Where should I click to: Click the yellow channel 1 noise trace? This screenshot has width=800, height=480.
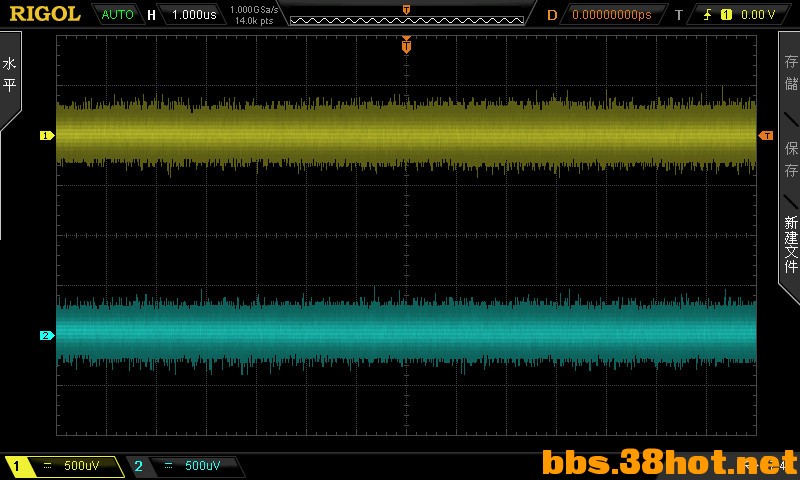[x=406, y=134]
